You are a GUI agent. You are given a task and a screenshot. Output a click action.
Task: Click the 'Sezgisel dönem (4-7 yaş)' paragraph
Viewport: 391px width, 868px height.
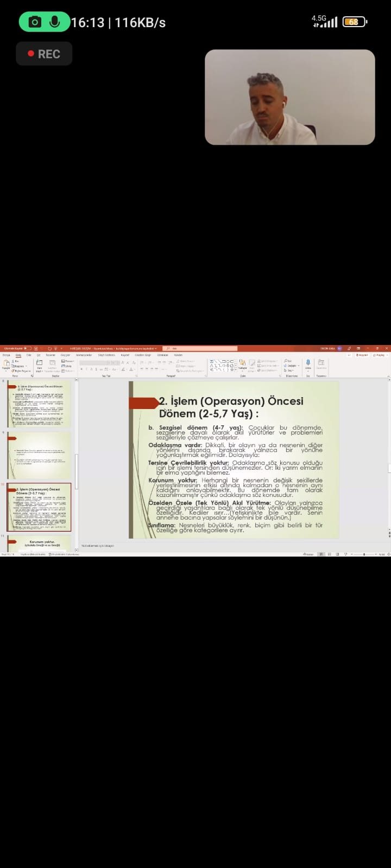[235, 432]
